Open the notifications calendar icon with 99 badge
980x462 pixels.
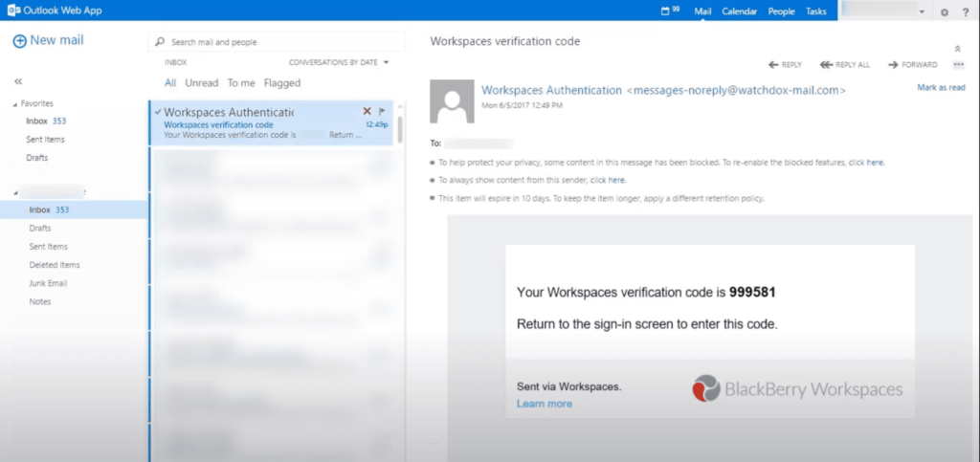(670, 11)
